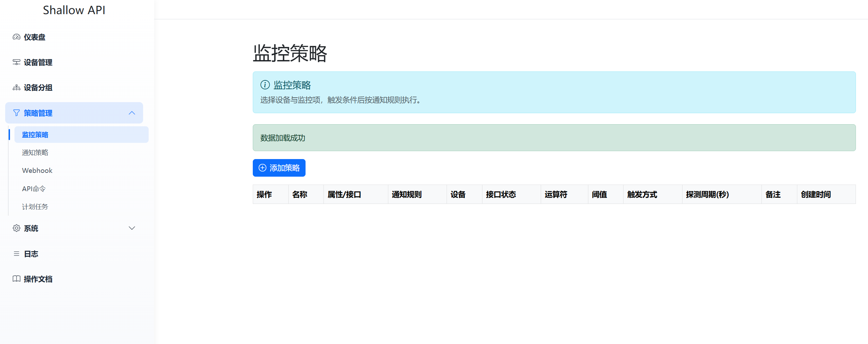The image size is (868, 344).
Task: Collapse the 策略管理 menu chevron
Action: [132, 113]
